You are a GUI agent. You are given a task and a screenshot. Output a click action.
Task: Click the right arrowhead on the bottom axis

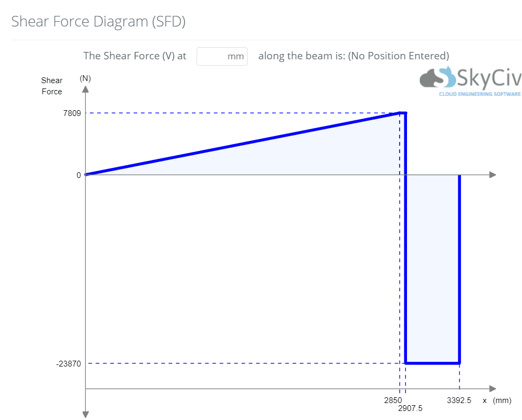[492, 389]
